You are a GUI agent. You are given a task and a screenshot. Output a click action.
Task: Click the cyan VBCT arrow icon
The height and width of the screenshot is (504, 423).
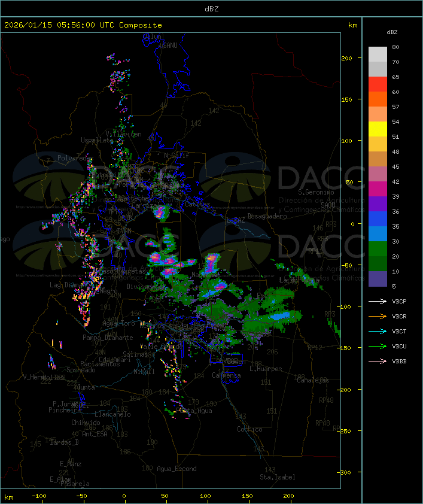point(378,331)
